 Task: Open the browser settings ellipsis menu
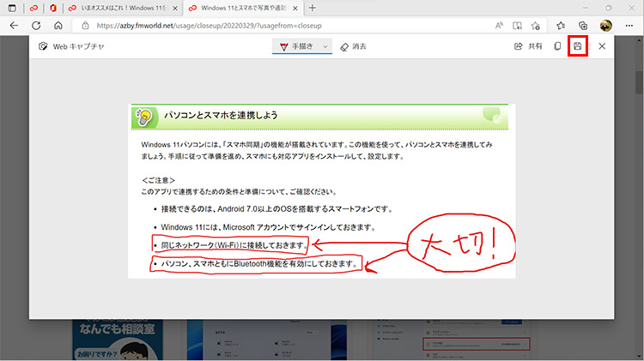point(628,26)
